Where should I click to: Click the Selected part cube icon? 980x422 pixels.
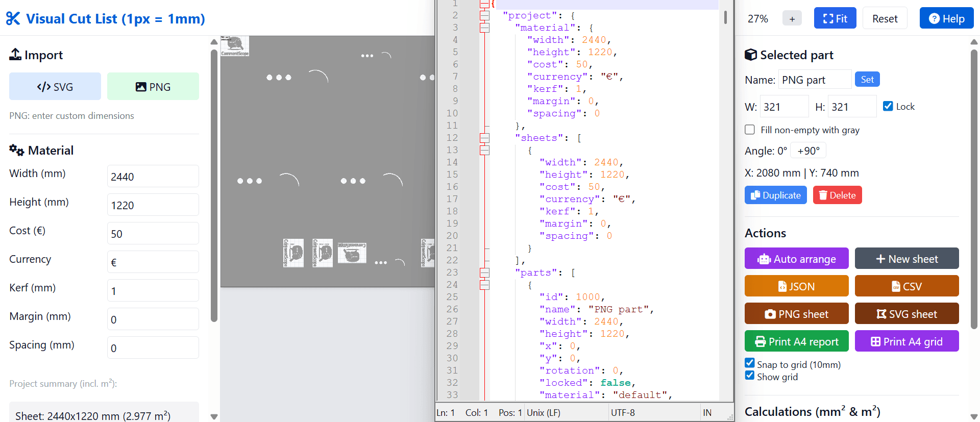click(751, 55)
